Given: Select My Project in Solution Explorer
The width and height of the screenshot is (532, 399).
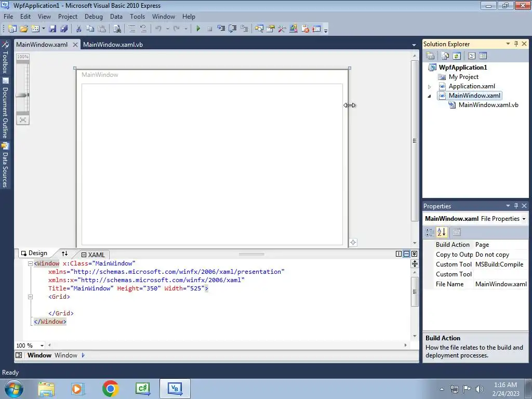Looking at the screenshot, I should [x=463, y=77].
